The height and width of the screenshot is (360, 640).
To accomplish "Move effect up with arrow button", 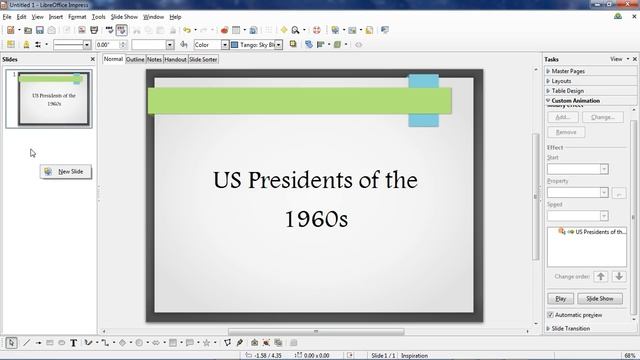I will click(600, 276).
